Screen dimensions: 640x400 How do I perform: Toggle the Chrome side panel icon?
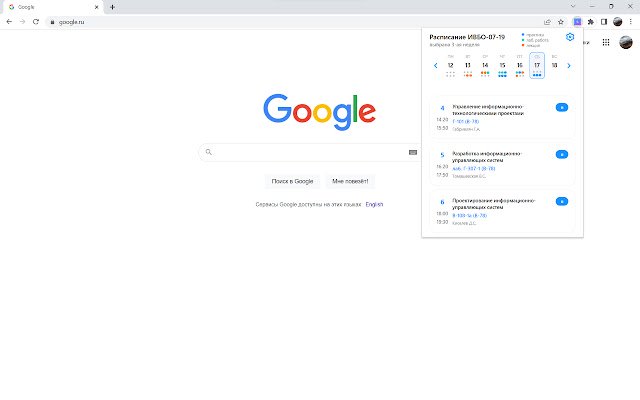tap(604, 22)
